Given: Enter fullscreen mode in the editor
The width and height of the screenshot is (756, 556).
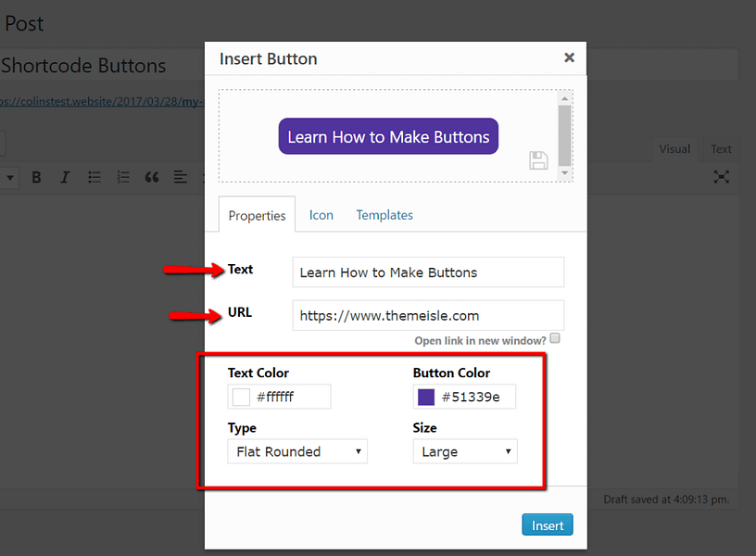Looking at the screenshot, I should point(722,177).
